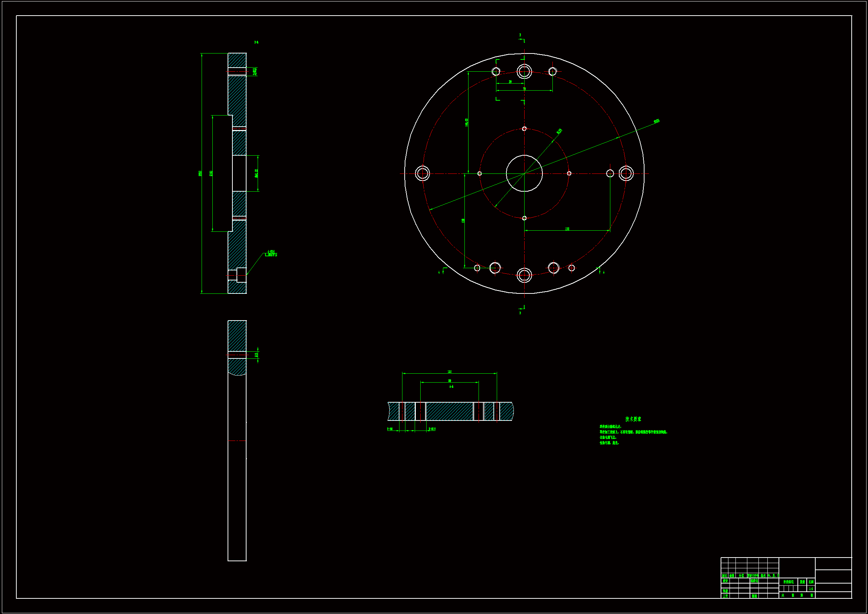The height and width of the screenshot is (614, 868).
Task: Click the rightmost counterbored hole on the centerline
Action: click(x=626, y=173)
